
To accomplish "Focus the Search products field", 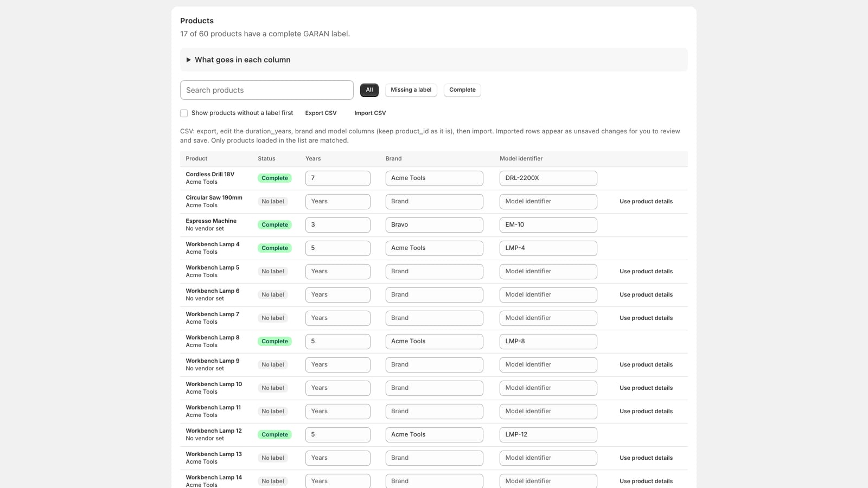I will (266, 90).
